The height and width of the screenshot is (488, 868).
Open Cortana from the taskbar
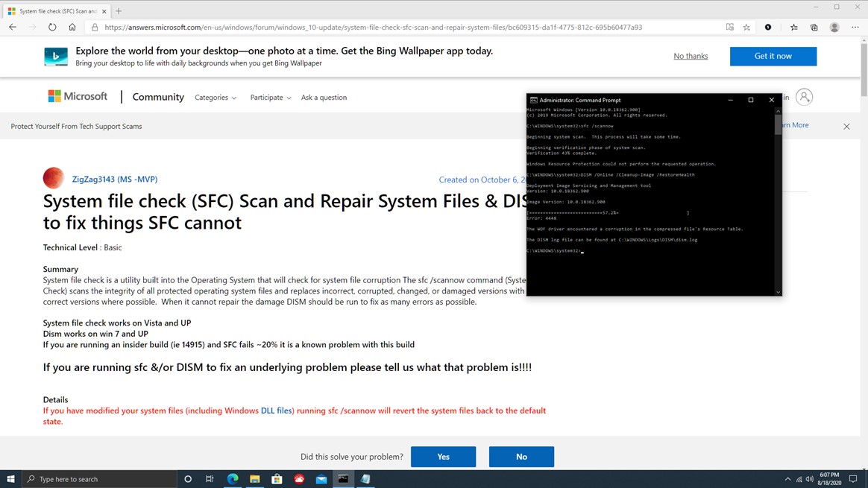(188, 479)
